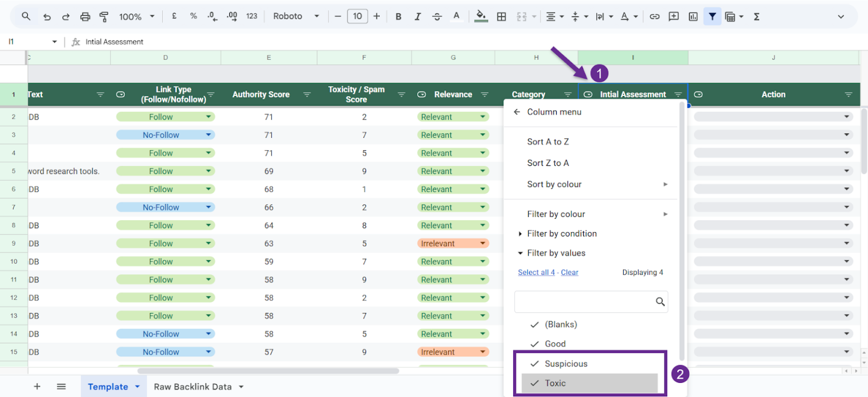Open Template tab options arrow

click(x=137, y=387)
